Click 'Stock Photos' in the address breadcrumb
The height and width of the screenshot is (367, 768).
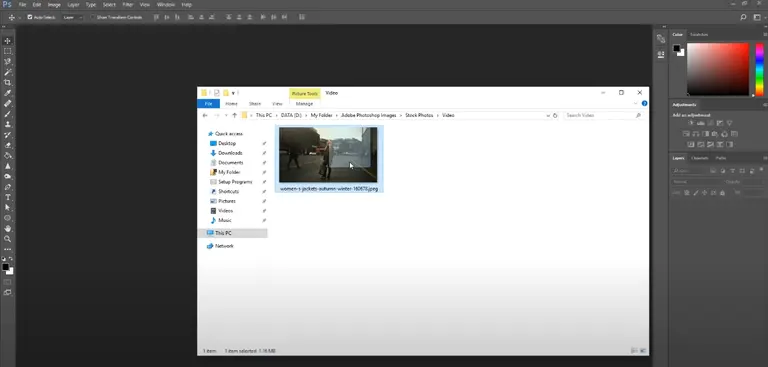419,115
